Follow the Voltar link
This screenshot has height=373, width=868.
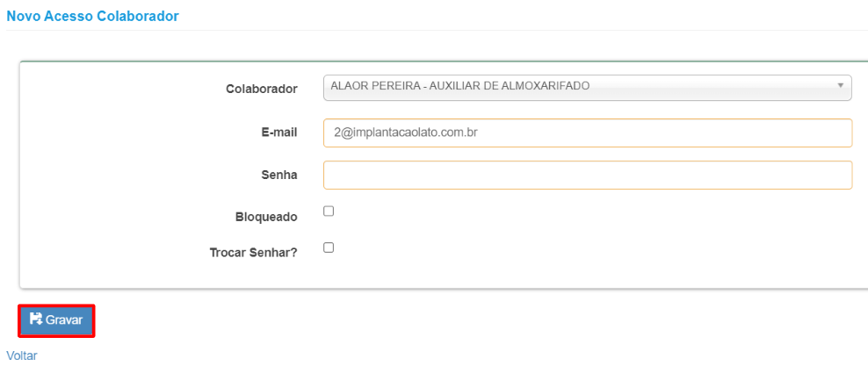click(x=22, y=355)
